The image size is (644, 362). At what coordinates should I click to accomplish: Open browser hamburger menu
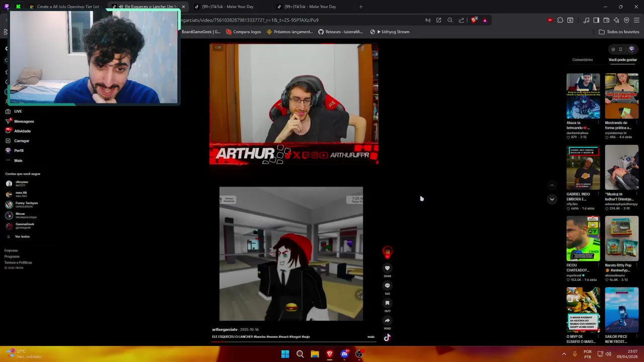point(636,20)
